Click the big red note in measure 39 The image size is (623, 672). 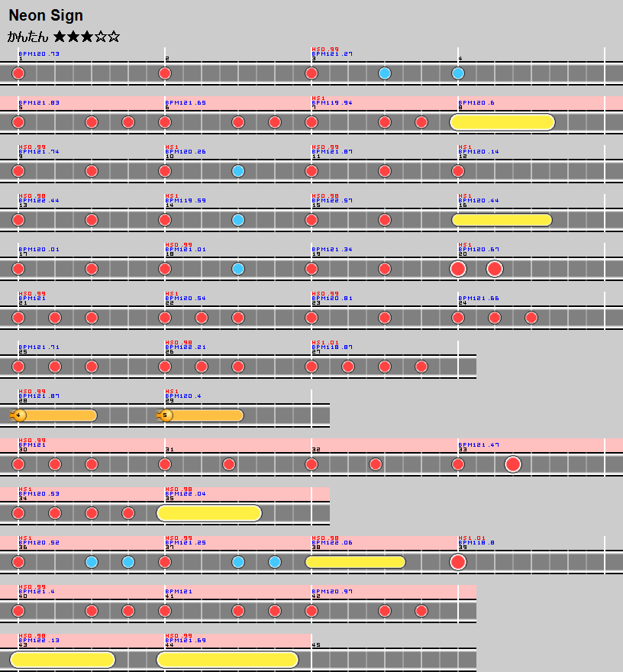coord(458,562)
